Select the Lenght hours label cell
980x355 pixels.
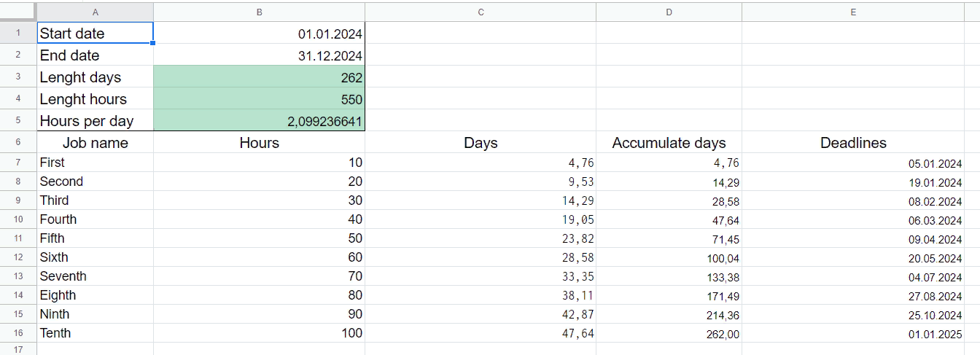pos(95,99)
